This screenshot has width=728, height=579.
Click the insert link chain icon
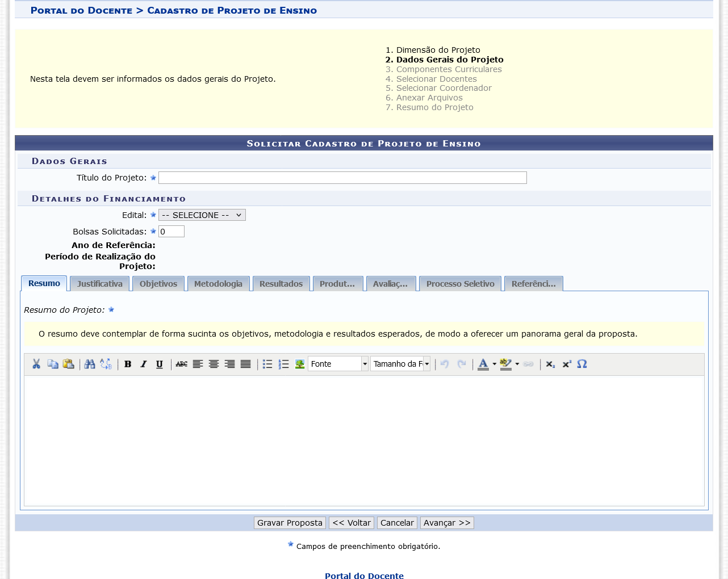(529, 364)
